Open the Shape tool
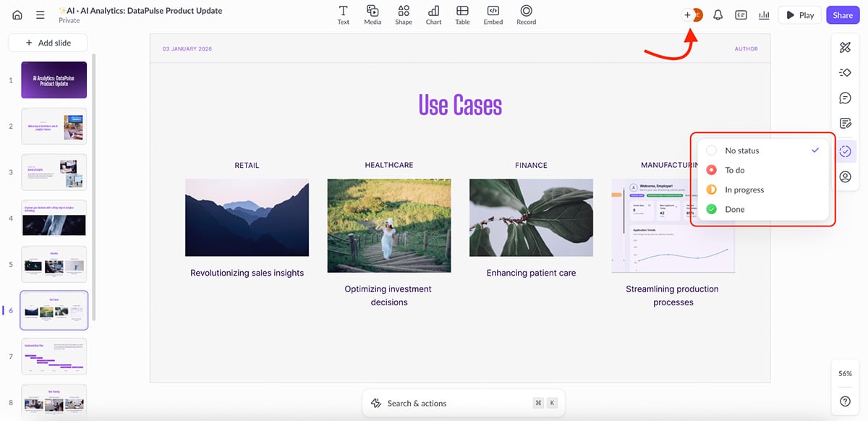 click(403, 14)
